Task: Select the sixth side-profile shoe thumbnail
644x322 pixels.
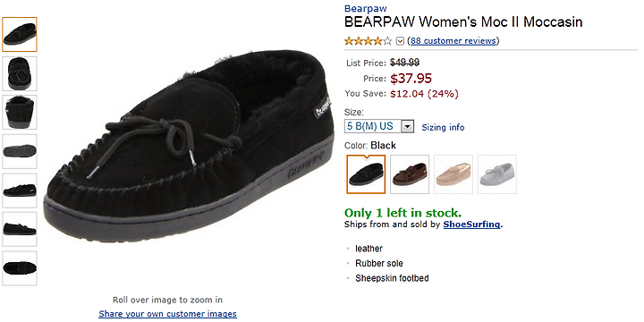Action: pos(20,229)
